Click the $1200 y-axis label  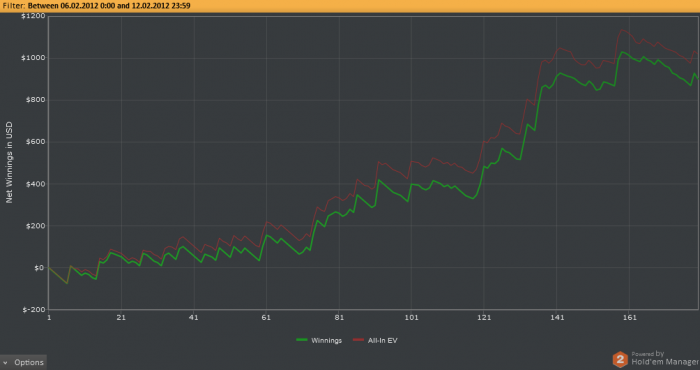(x=33, y=16)
